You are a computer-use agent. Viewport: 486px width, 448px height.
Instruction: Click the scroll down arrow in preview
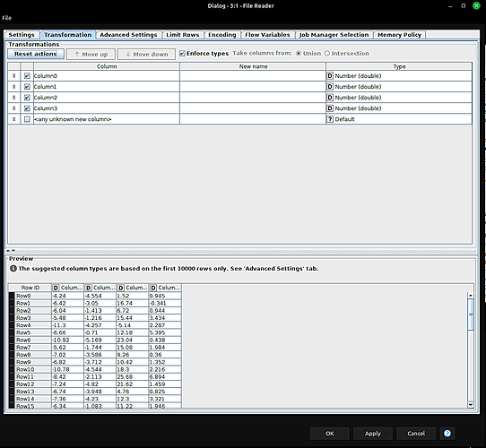pos(471,404)
